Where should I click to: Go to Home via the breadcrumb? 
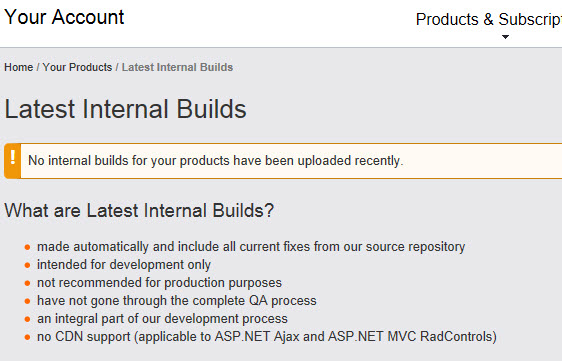[x=19, y=67]
